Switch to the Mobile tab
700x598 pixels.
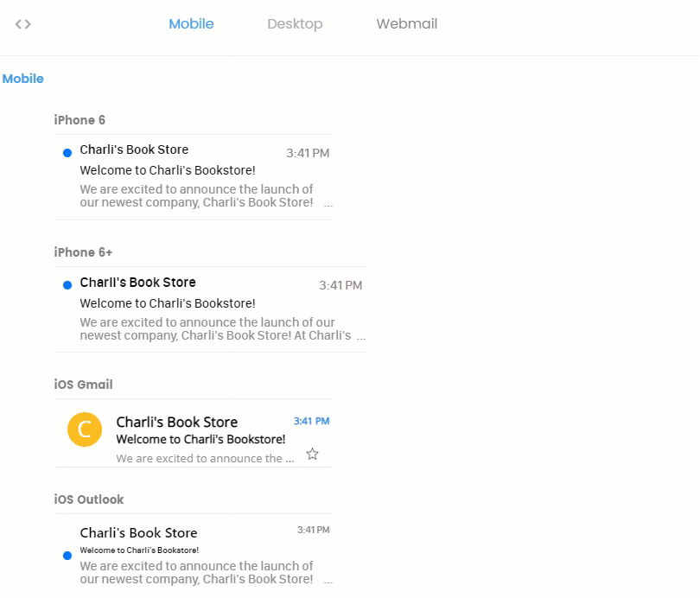coord(191,23)
